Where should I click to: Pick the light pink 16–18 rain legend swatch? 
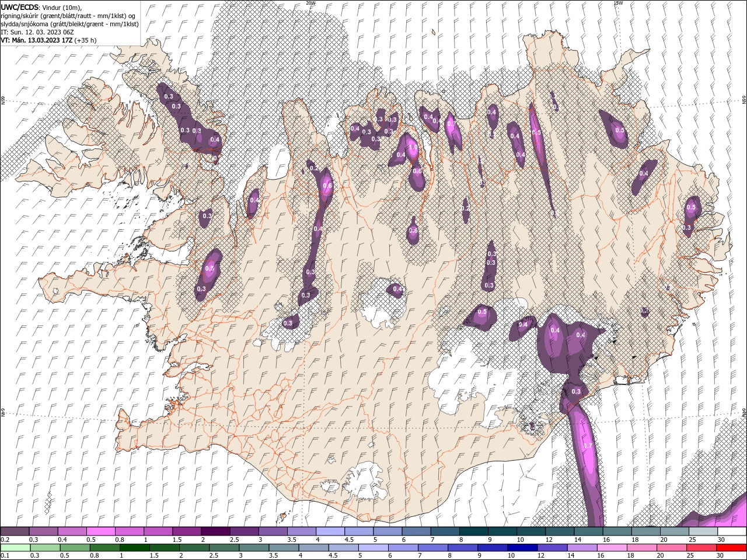pyautogui.click(x=611, y=548)
